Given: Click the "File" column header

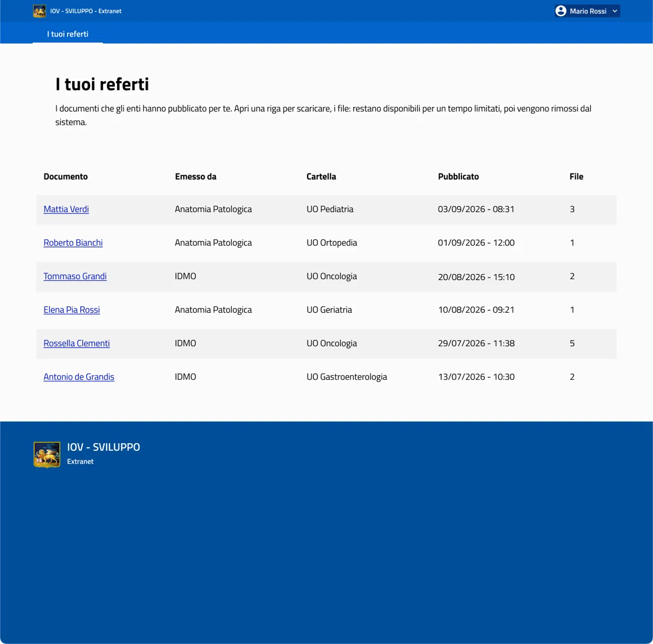Looking at the screenshot, I should point(576,176).
